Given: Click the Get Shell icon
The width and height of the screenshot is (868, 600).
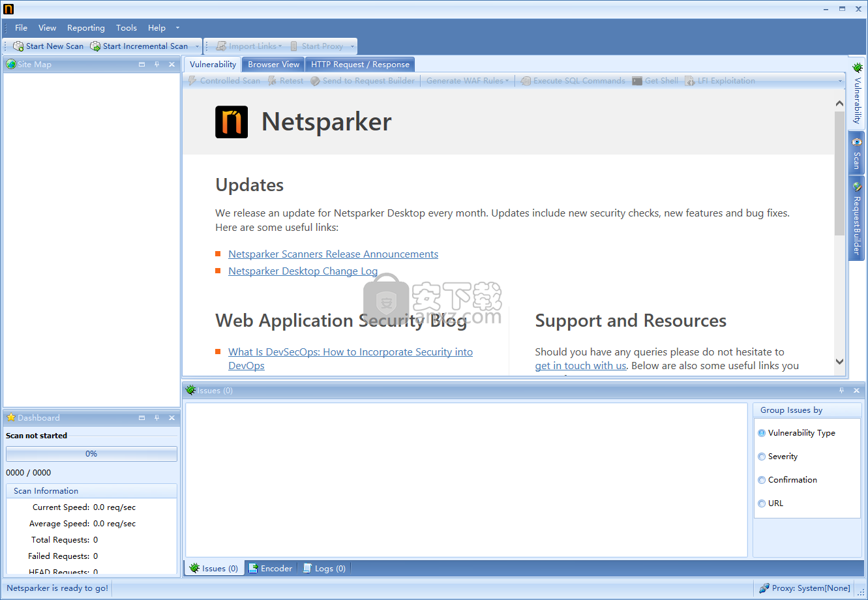Looking at the screenshot, I should [x=637, y=81].
